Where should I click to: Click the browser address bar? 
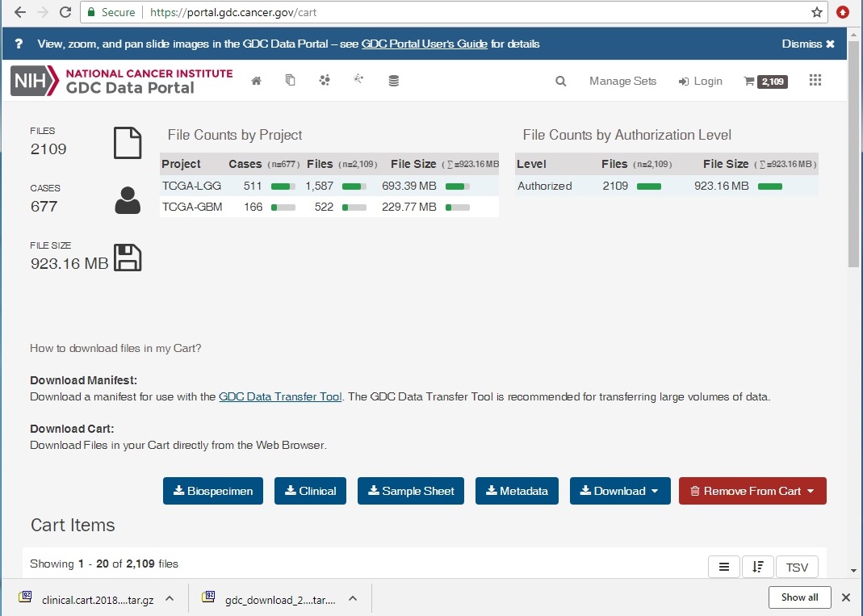(454, 12)
